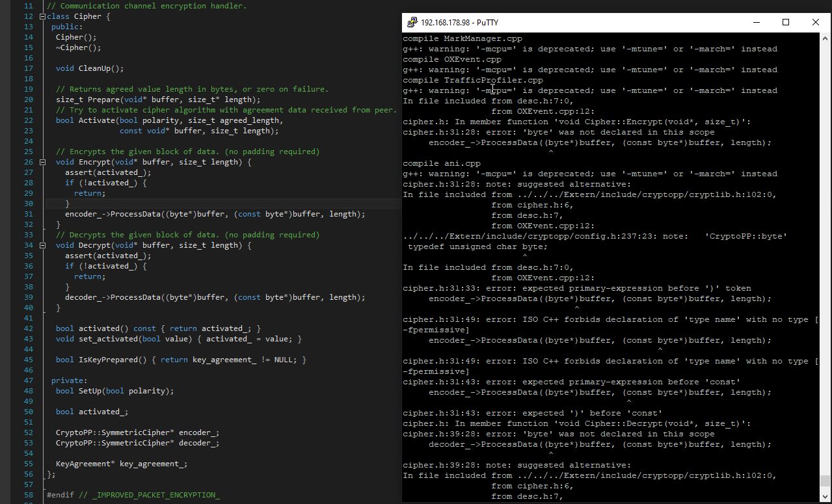832x504 pixels.
Task: Click the 'void CleanUp();' code line
Action: (90, 68)
